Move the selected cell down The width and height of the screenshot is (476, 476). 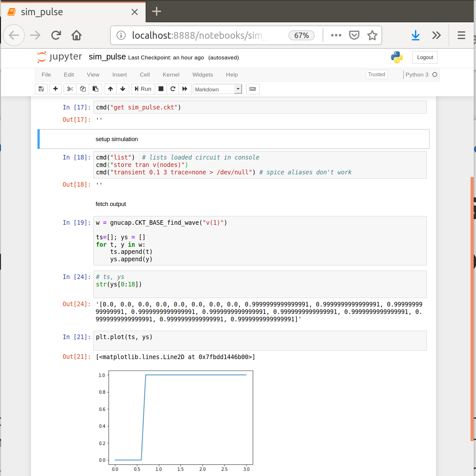(x=123, y=89)
